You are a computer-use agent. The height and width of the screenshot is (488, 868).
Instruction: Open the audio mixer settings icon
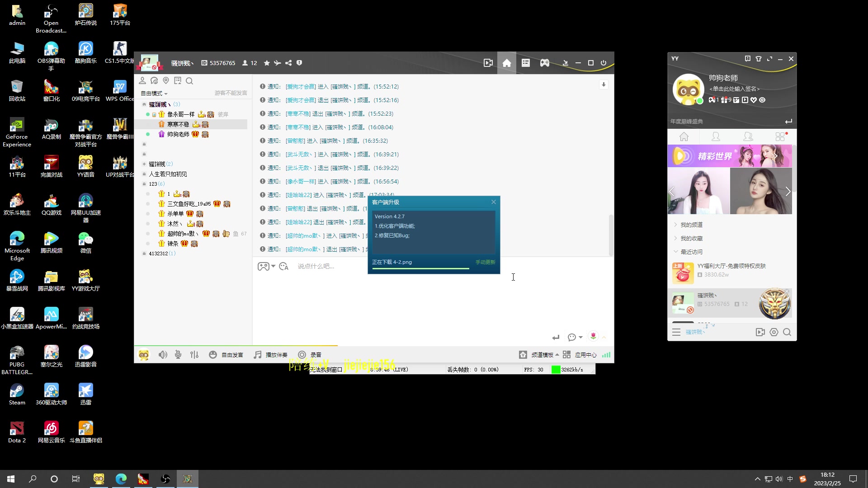tap(194, 355)
